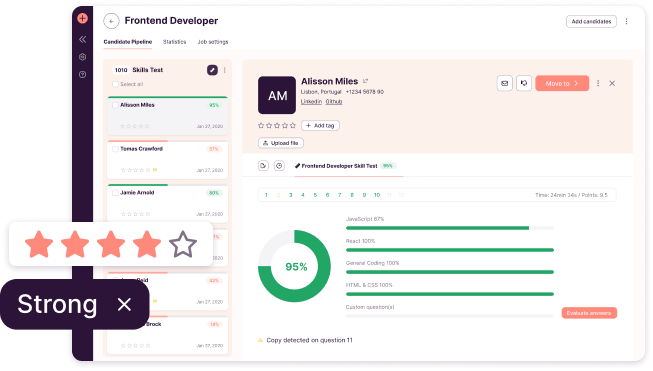Go back using the arrow beside Frontend Developer
The height and width of the screenshot is (371, 653).
[111, 21]
